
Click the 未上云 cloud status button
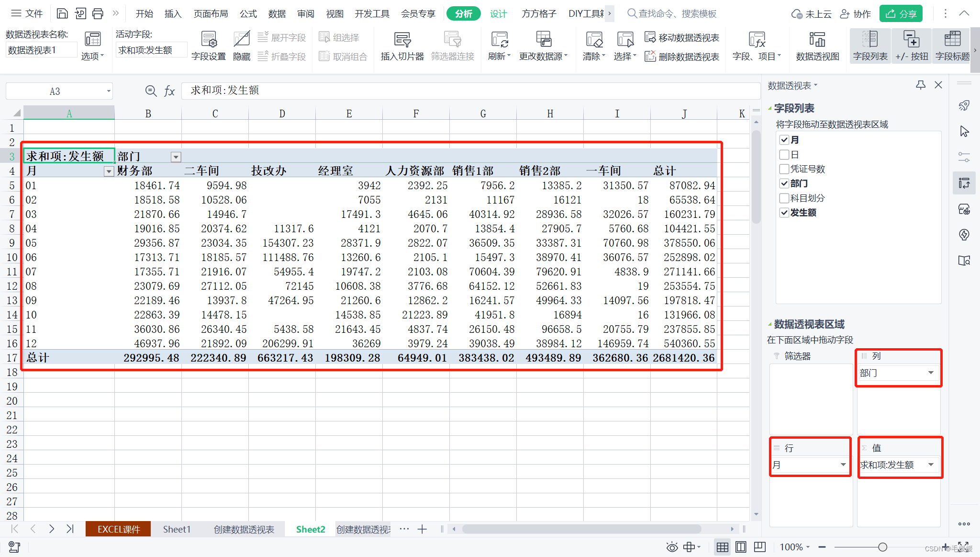[812, 13]
